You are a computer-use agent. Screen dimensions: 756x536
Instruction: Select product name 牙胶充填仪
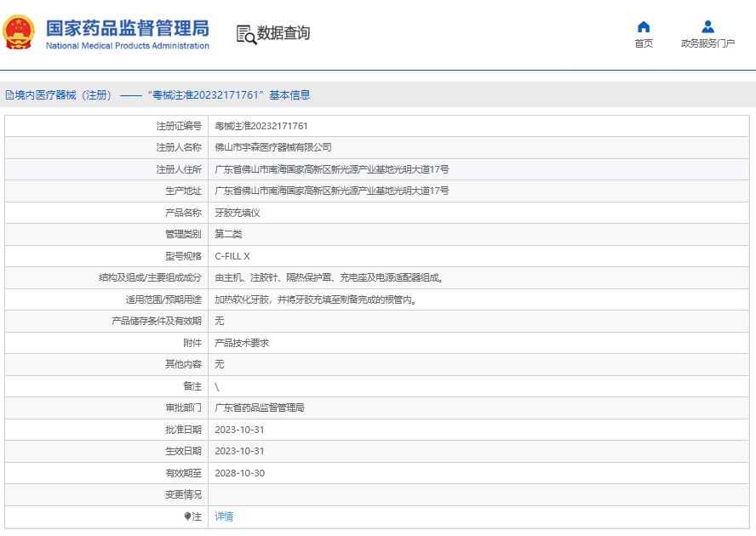pos(238,213)
